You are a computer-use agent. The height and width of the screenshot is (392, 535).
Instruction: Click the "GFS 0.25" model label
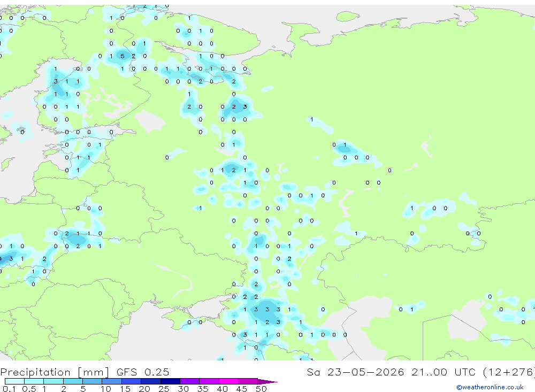[143, 372]
